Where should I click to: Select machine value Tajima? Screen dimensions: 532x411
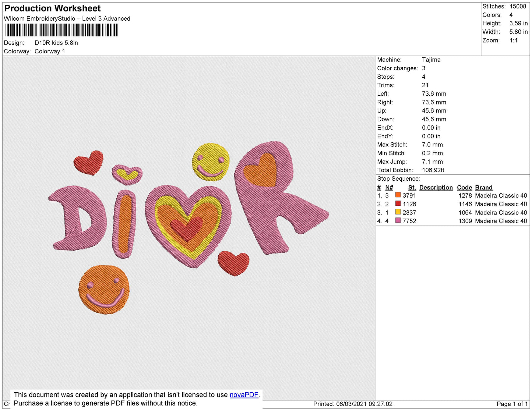[431, 60]
